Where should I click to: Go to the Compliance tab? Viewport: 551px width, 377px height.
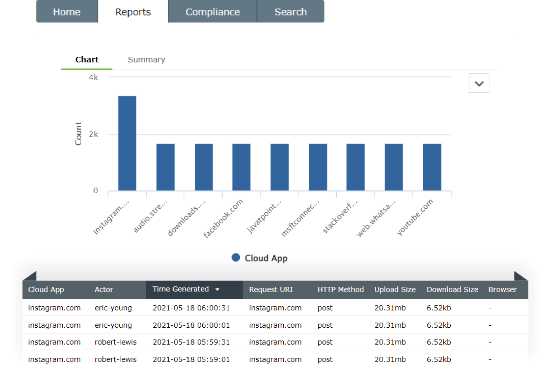click(x=213, y=12)
